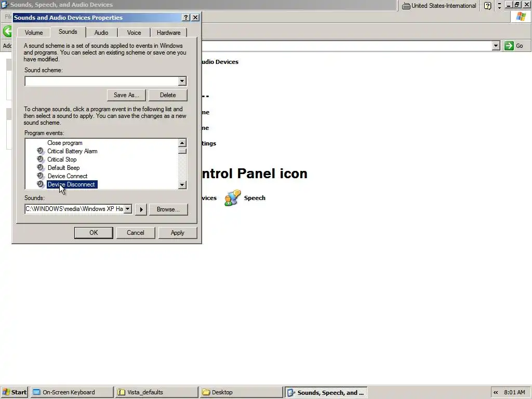This screenshot has height=399, width=532.
Task: Click the Sounds, Speech window title icon
Action: [x=5, y=5]
